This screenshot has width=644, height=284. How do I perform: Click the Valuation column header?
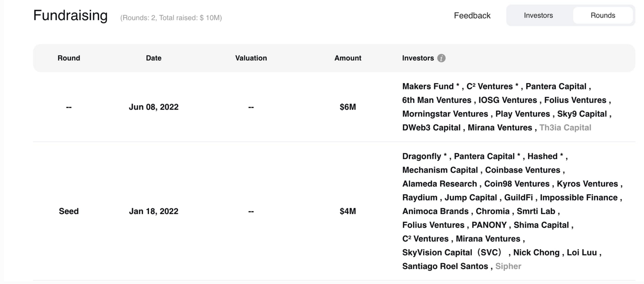(x=251, y=58)
